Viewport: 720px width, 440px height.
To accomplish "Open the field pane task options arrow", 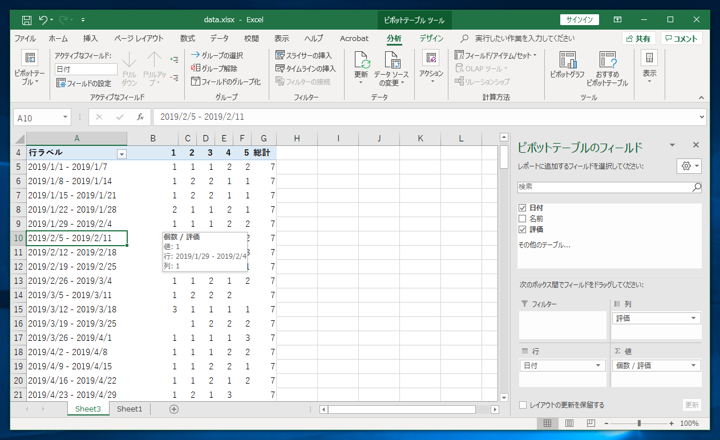I will [672, 145].
